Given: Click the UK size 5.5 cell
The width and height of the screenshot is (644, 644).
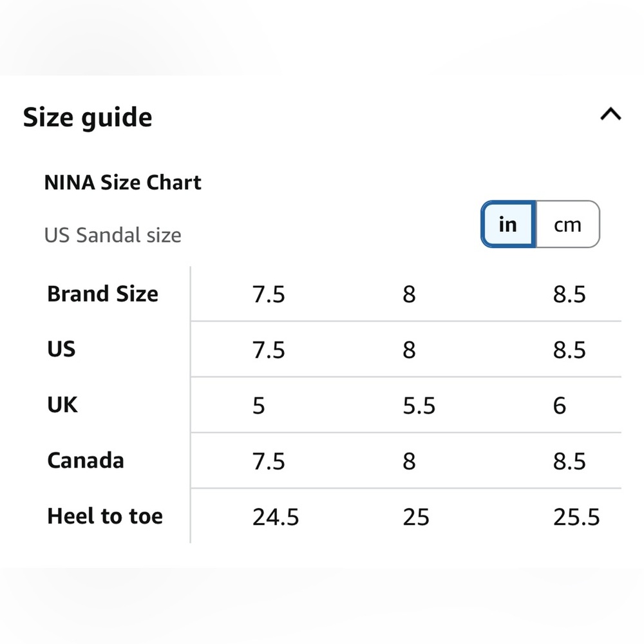Looking at the screenshot, I should coord(419,406).
